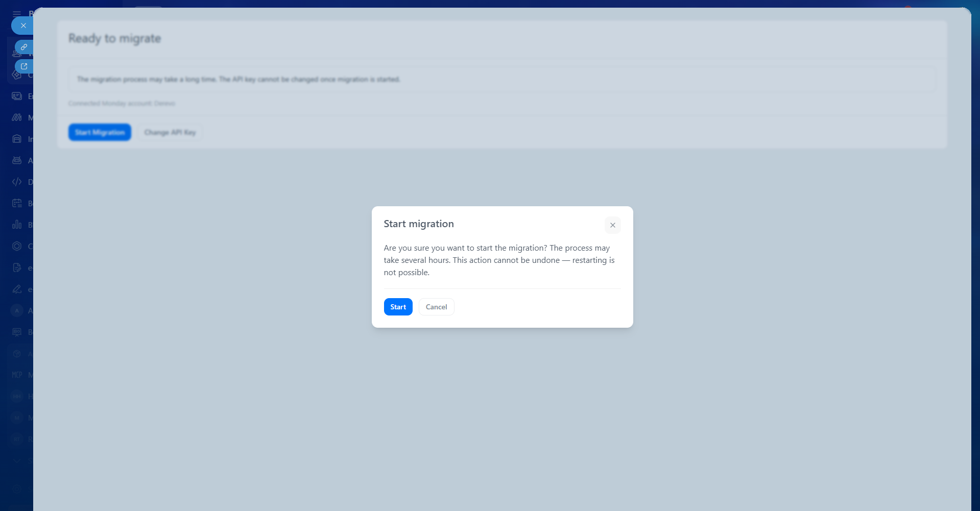Close the slider panel using the round X
This screenshot has height=511, width=980.
[x=23, y=26]
